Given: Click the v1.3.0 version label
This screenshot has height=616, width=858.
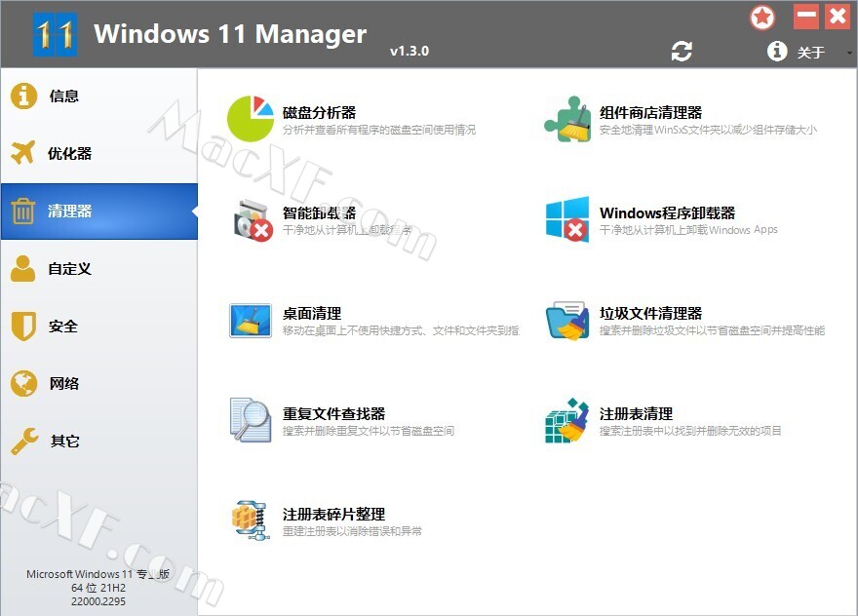Looking at the screenshot, I should coord(409,52).
